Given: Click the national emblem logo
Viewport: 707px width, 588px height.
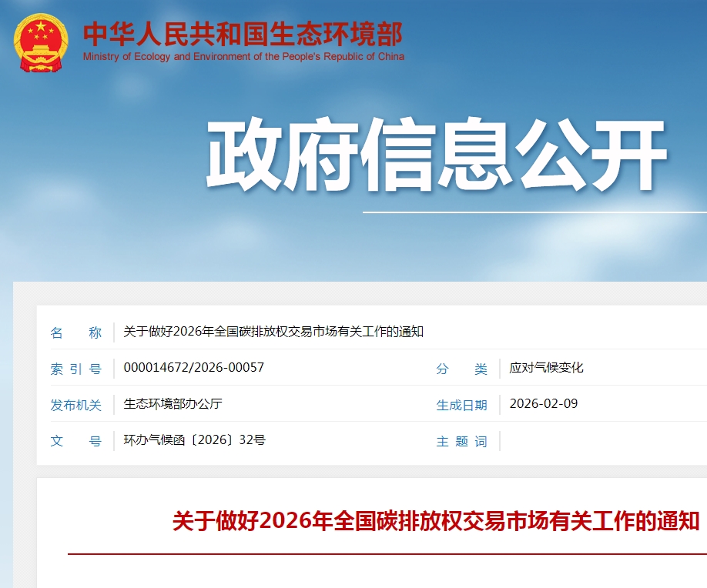Looking at the screenshot, I should [42, 42].
